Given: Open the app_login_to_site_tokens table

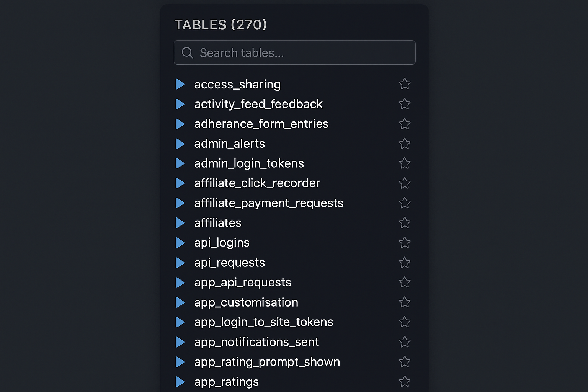Looking at the screenshot, I should (x=263, y=322).
